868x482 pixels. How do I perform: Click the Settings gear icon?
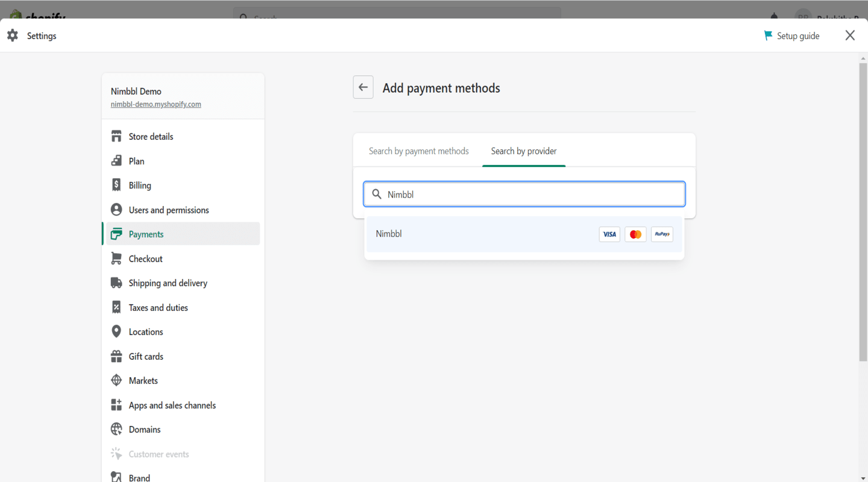pyautogui.click(x=13, y=36)
